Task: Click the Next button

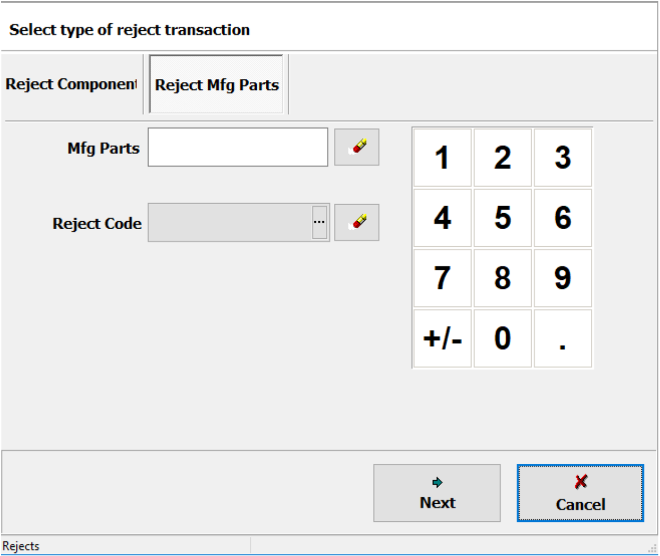Action: point(437,493)
